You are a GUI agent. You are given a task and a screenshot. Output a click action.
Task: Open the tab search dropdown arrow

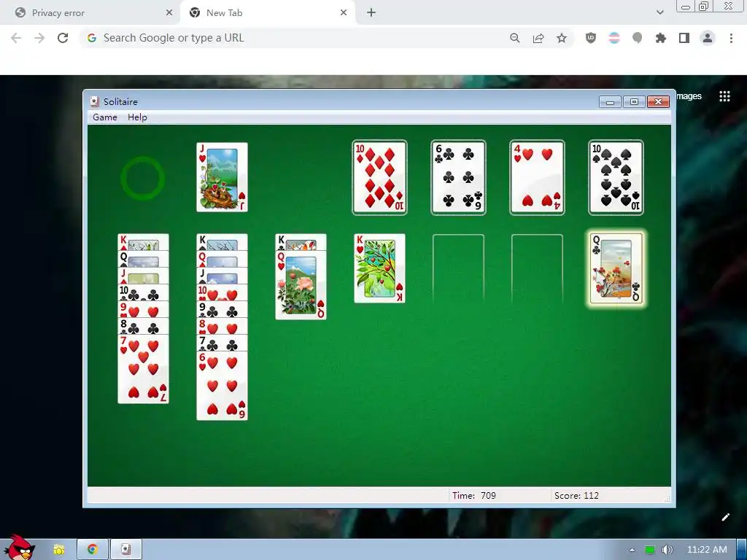[659, 12]
